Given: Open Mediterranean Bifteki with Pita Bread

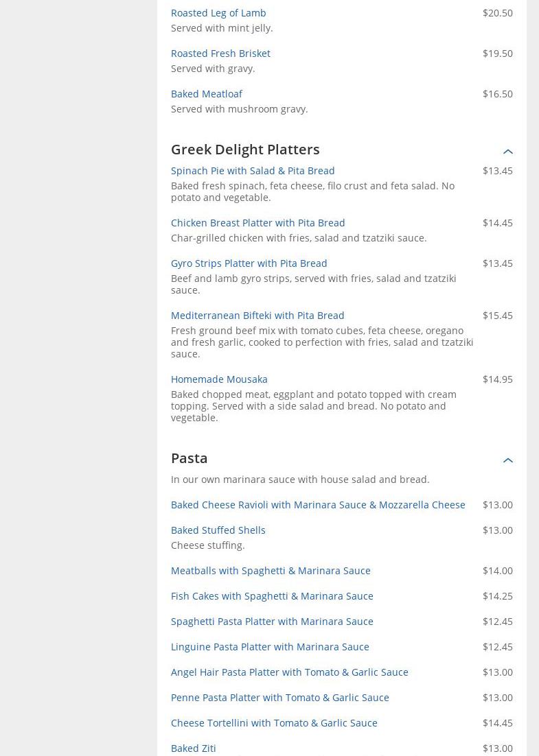Looking at the screenshot, I should 257,316.
